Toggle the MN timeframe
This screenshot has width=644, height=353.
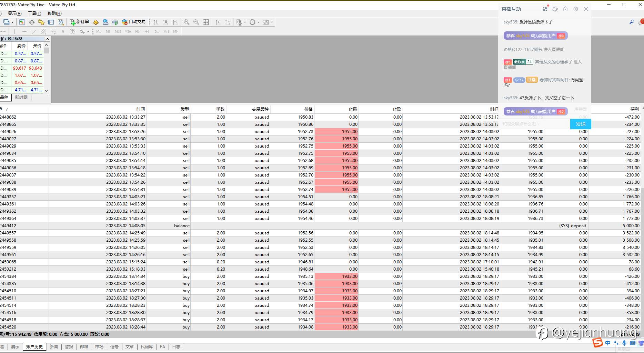pos(176,31)
